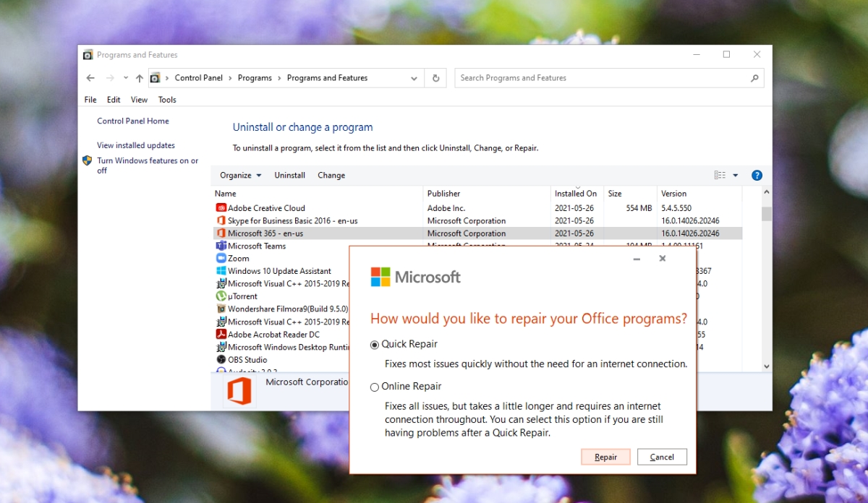Click the change view icon
This screenshot has width=868, height=503.
(x=720, y=175)
